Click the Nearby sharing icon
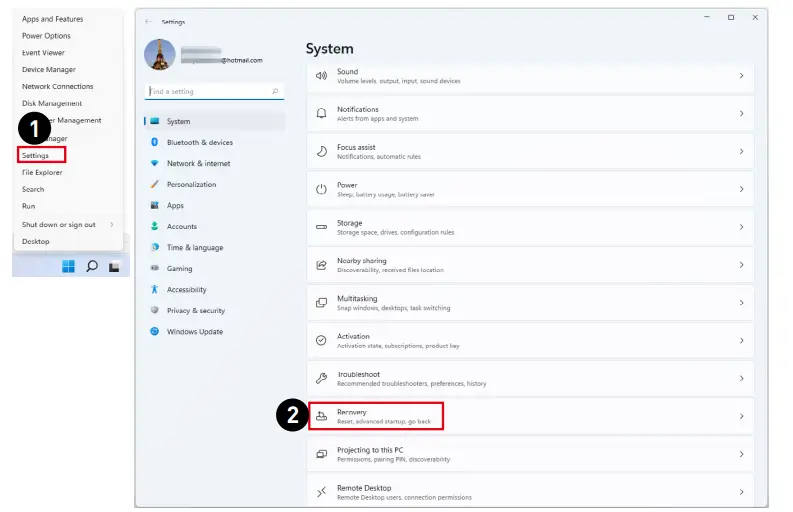 321,265
